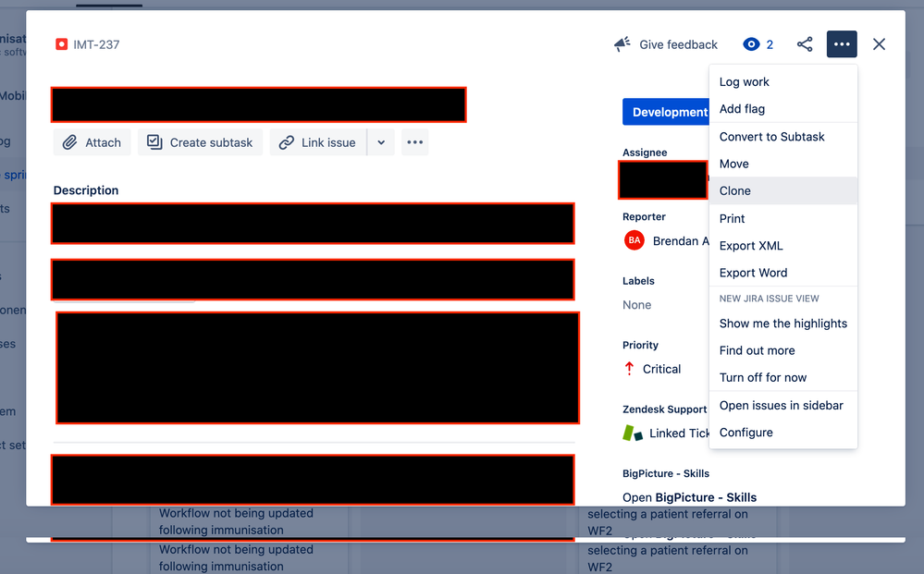Click the red IMT-237 issue type icon
924x574 pixels.
61,44
